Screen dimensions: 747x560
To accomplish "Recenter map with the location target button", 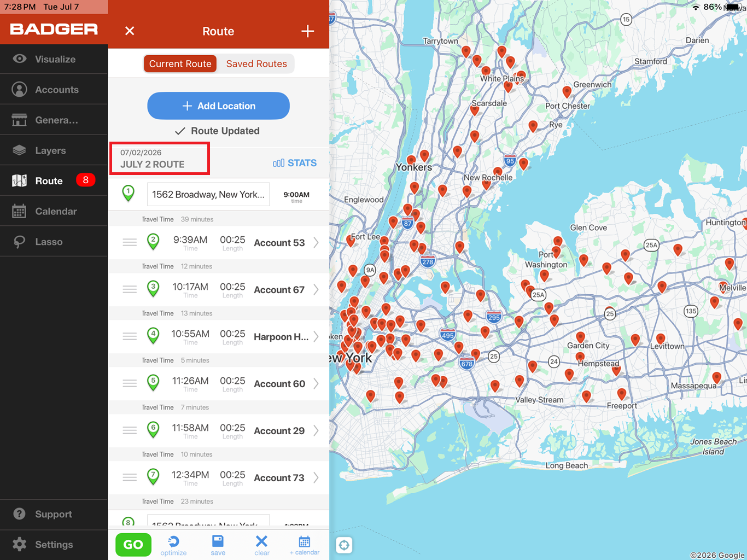I will click(344, 545).
